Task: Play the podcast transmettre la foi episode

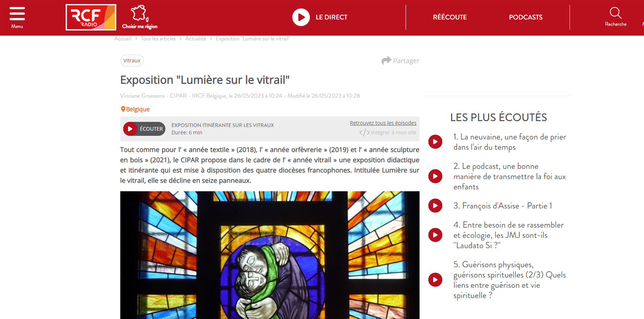Action: (435, 176)
